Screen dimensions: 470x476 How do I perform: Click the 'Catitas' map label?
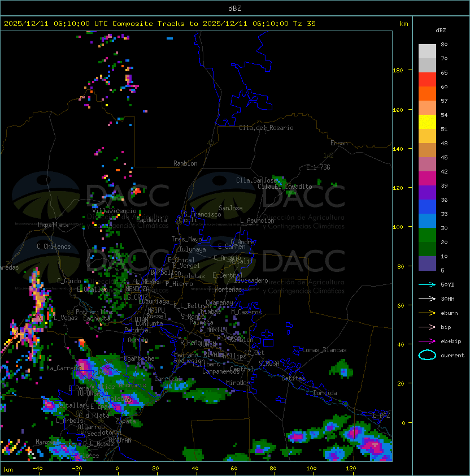(293, 378)
